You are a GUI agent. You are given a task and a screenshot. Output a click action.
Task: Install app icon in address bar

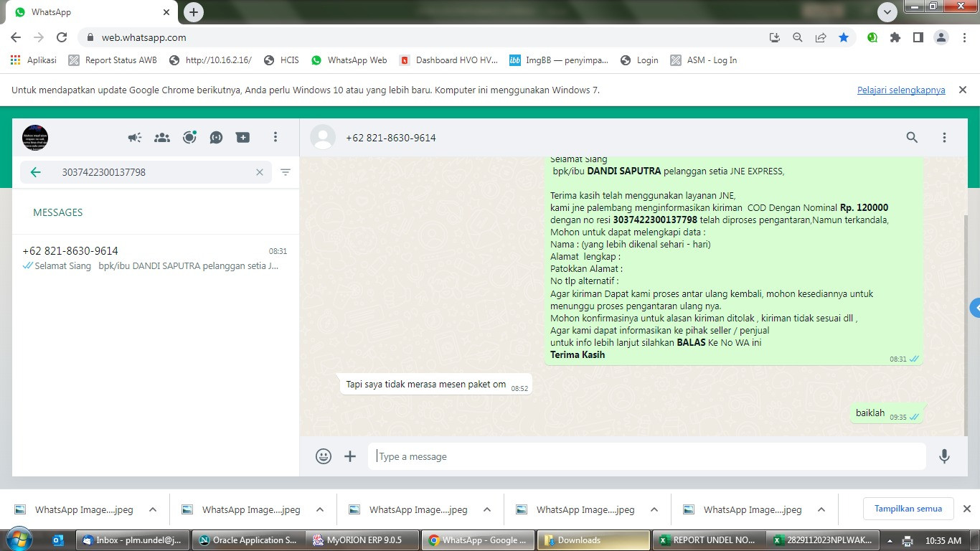click(774, 37)
